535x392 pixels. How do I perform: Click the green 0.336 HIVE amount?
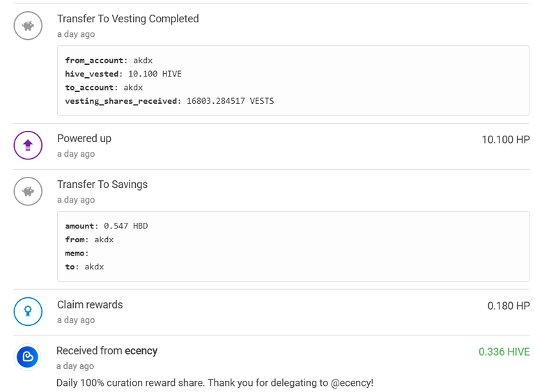[504, 352]
